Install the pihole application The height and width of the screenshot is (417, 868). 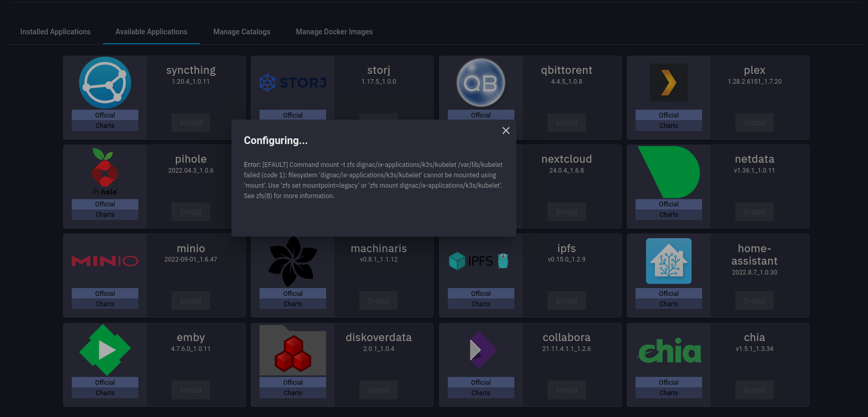click(x=191, y=212)
